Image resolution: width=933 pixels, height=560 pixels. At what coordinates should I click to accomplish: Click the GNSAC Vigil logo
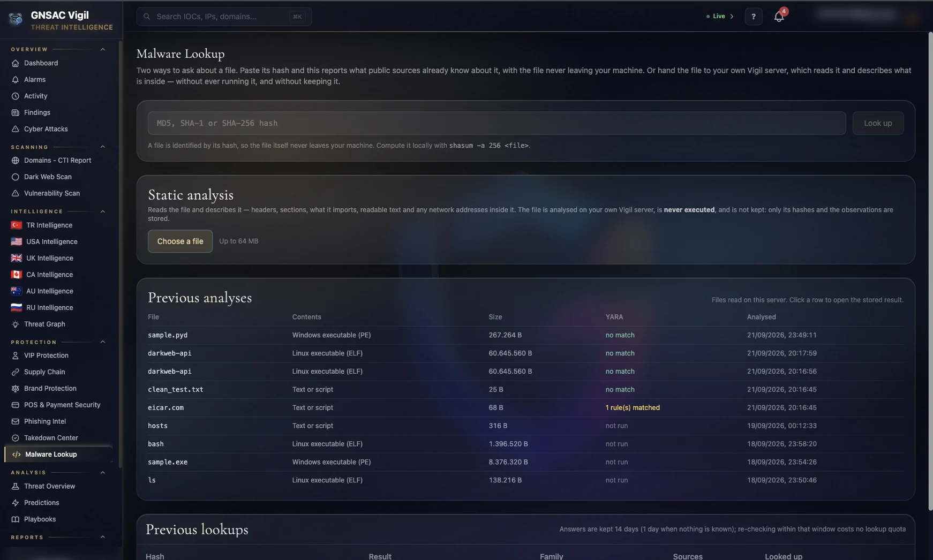[16, 19]
